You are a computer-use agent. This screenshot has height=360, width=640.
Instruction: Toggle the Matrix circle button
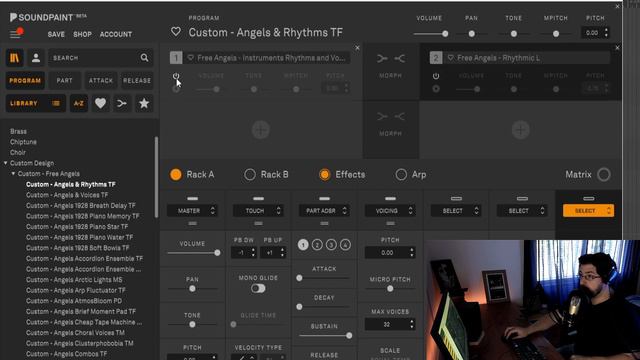pyautogui.click(x=604, y=175)
